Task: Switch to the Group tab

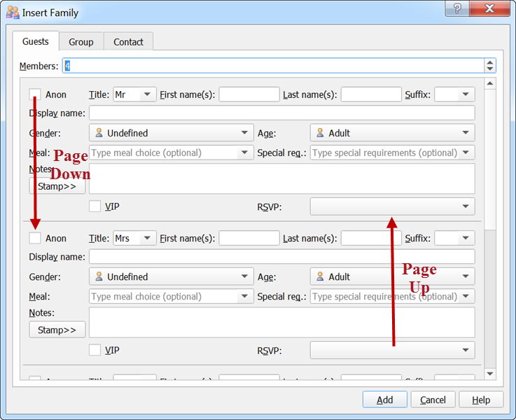Action: coord(81,42)
